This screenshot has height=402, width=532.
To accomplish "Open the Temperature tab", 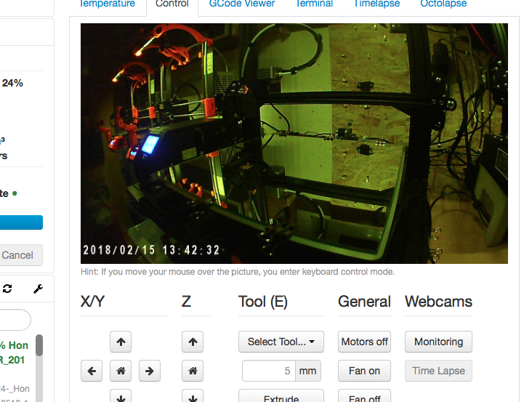I will (107, 4).
